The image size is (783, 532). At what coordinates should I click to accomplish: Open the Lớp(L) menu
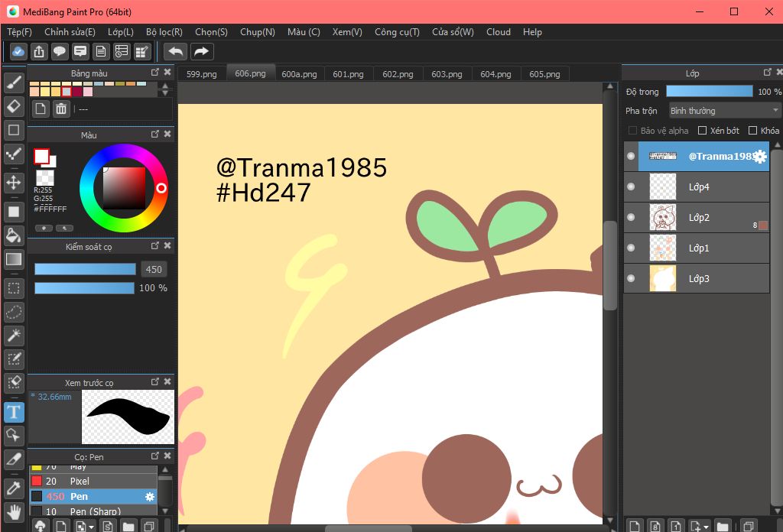[x=121, y=32]
